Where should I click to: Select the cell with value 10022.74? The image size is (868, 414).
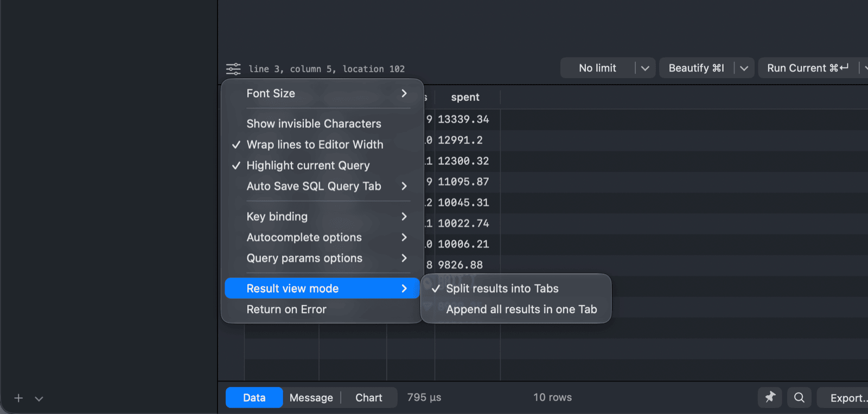click(x=467, y=224)
